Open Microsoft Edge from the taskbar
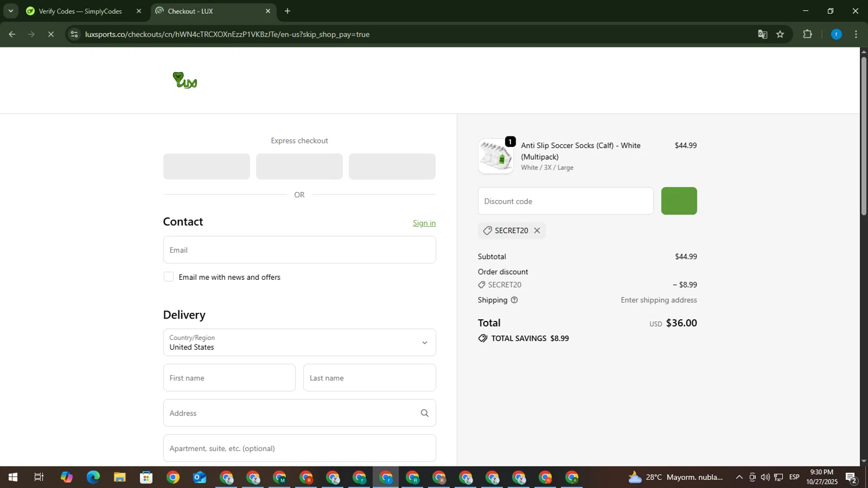 tap(93, 478)
